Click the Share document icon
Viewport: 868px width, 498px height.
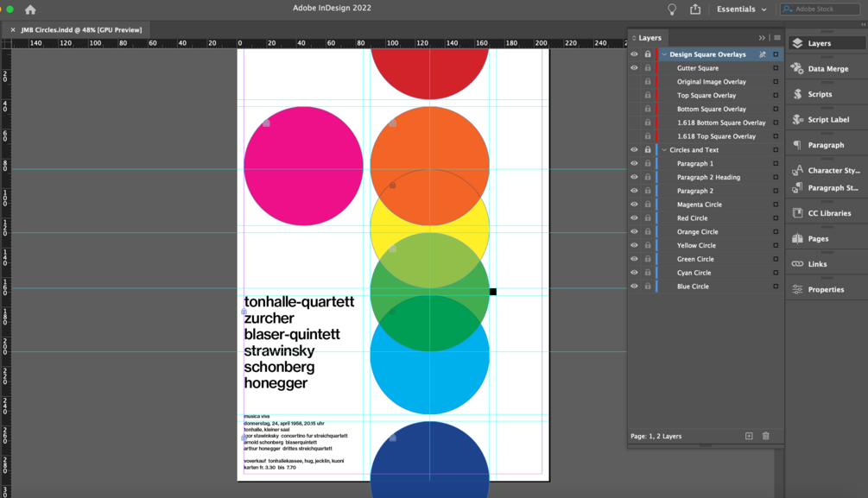(695, 9)
